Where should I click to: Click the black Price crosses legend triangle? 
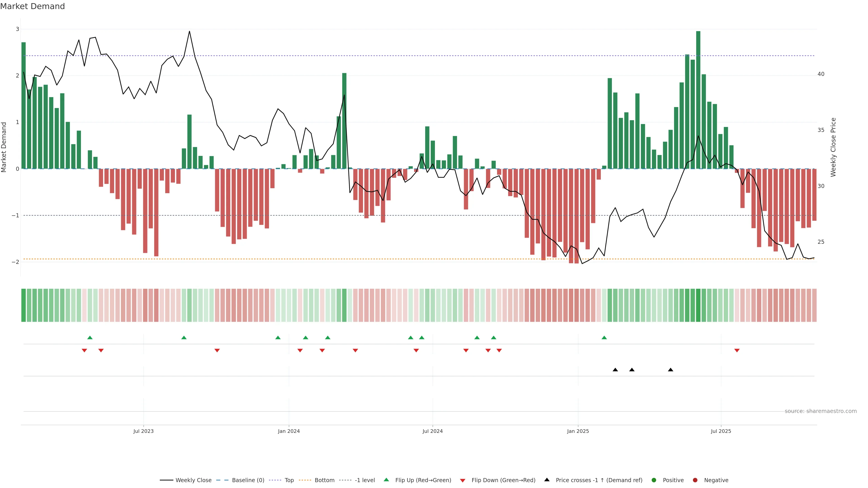(547, 480)
